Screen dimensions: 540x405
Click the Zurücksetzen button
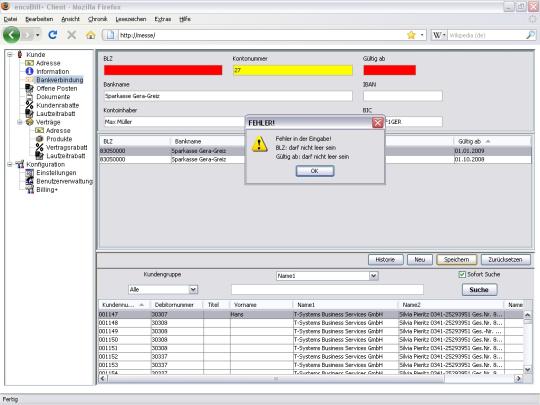506,260
